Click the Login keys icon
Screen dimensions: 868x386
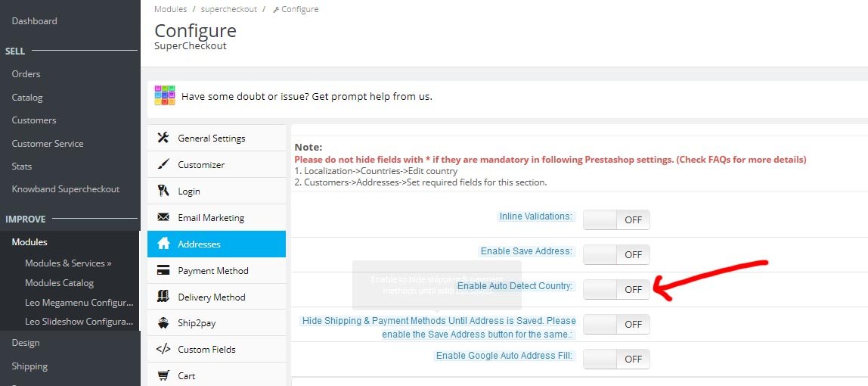coord(163,191)
